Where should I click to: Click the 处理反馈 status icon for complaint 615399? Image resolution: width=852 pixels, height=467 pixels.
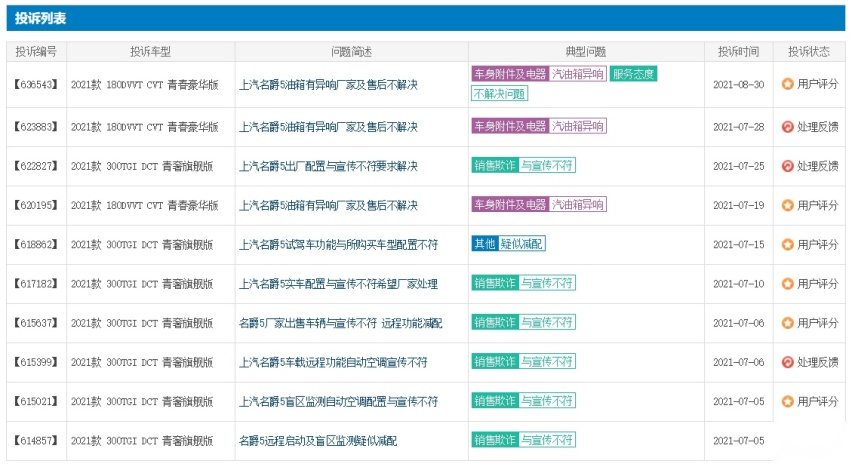tap(787, 362)
